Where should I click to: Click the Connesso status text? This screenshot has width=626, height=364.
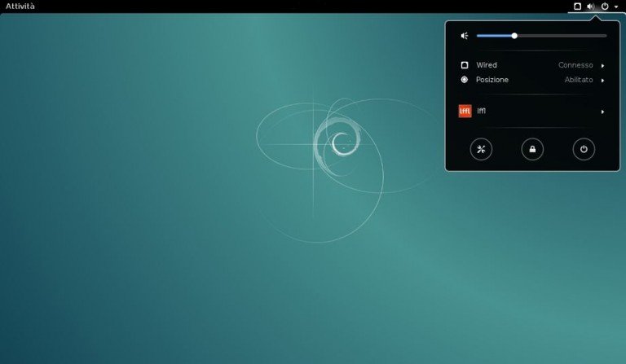[x=575, y=65]
